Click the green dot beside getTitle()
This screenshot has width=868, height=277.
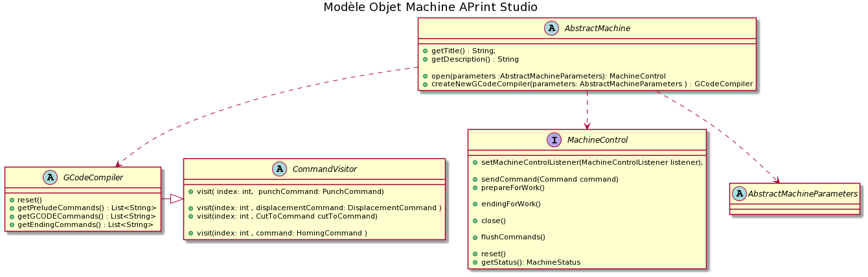424,51
